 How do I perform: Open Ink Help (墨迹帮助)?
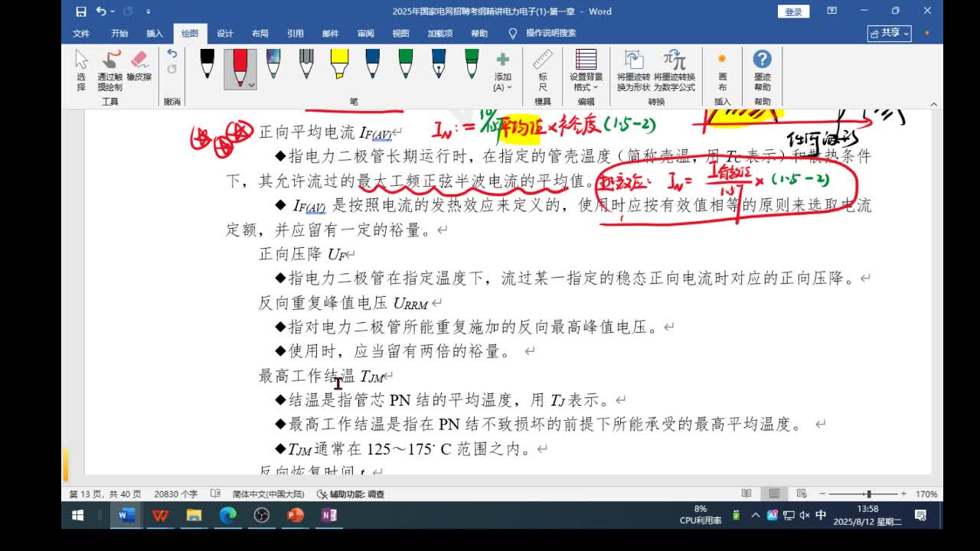(762, 70)
